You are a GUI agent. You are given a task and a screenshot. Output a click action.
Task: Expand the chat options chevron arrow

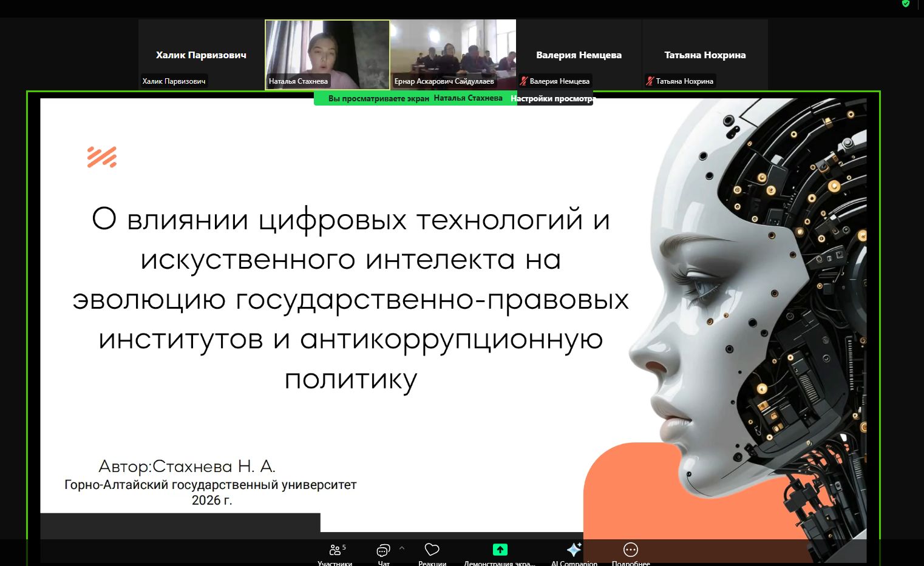pyautogui.click(x=402, y=548)
